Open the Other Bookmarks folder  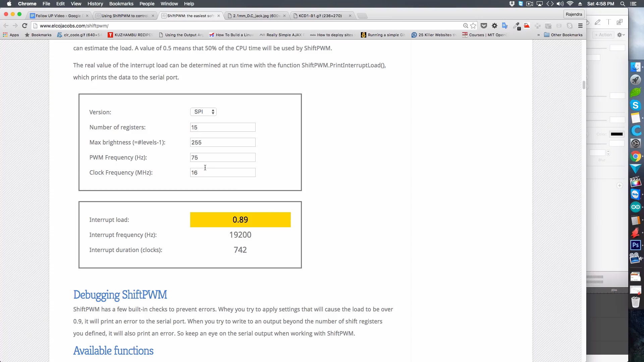(563, 35)
